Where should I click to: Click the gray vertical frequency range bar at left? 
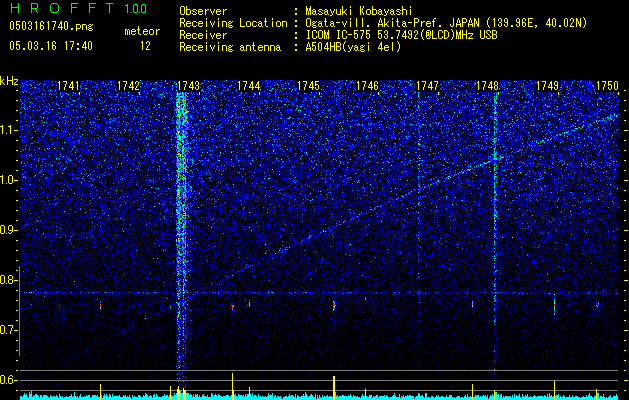[19, 311]
